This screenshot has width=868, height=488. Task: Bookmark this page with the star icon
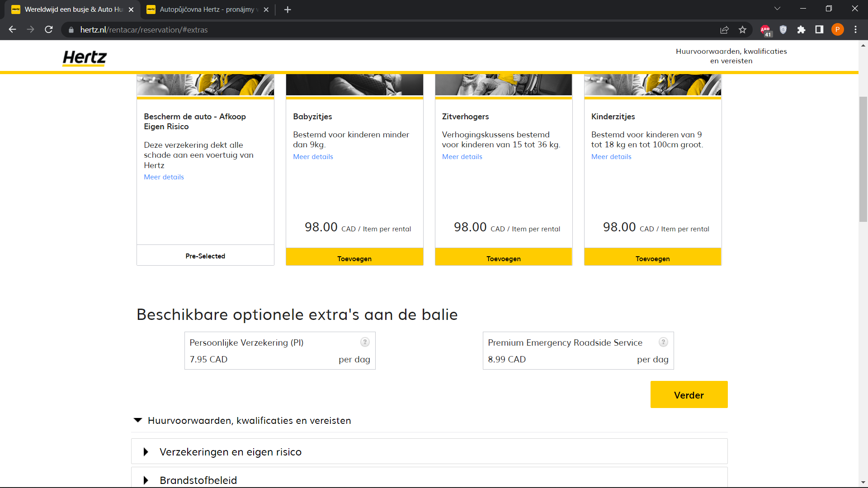742,30
